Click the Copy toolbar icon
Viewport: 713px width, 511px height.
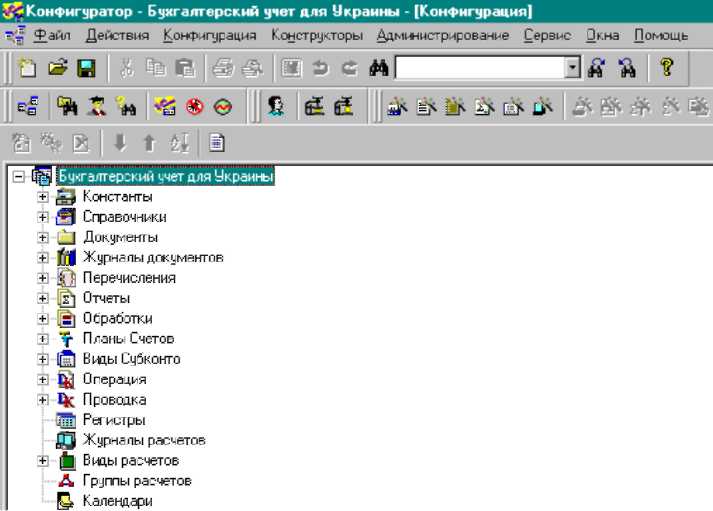[x=156, y=68]
